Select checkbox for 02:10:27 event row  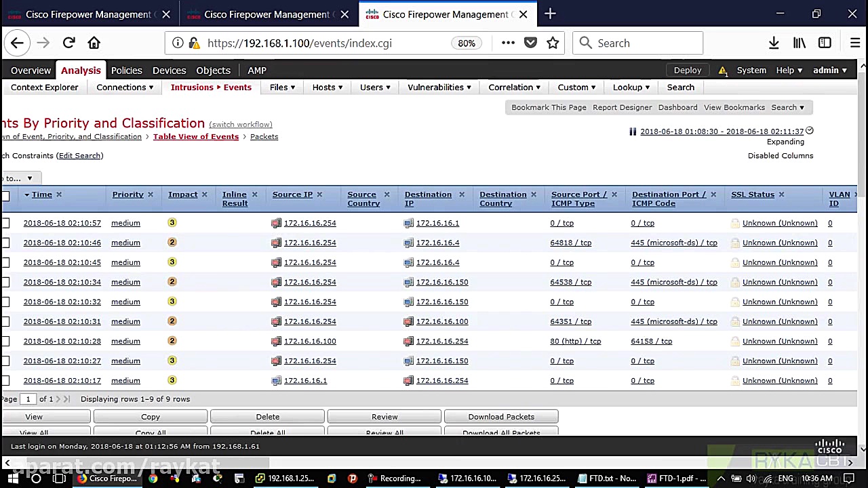5,361
